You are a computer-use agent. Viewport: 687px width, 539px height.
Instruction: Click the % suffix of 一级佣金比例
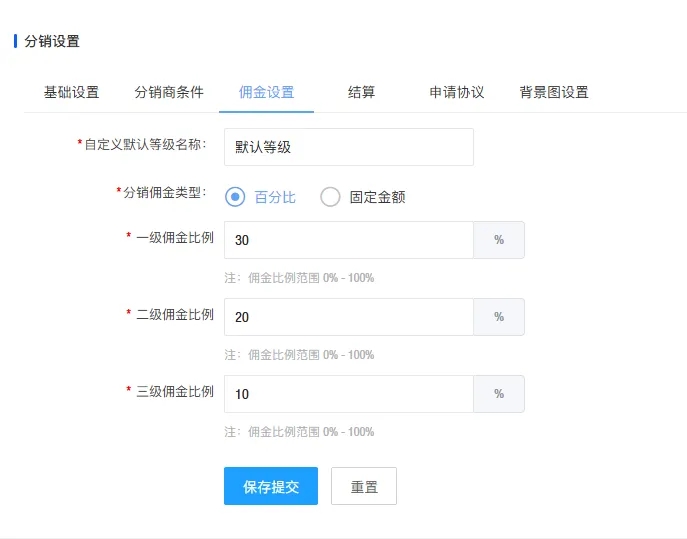(x=499, y=240)
